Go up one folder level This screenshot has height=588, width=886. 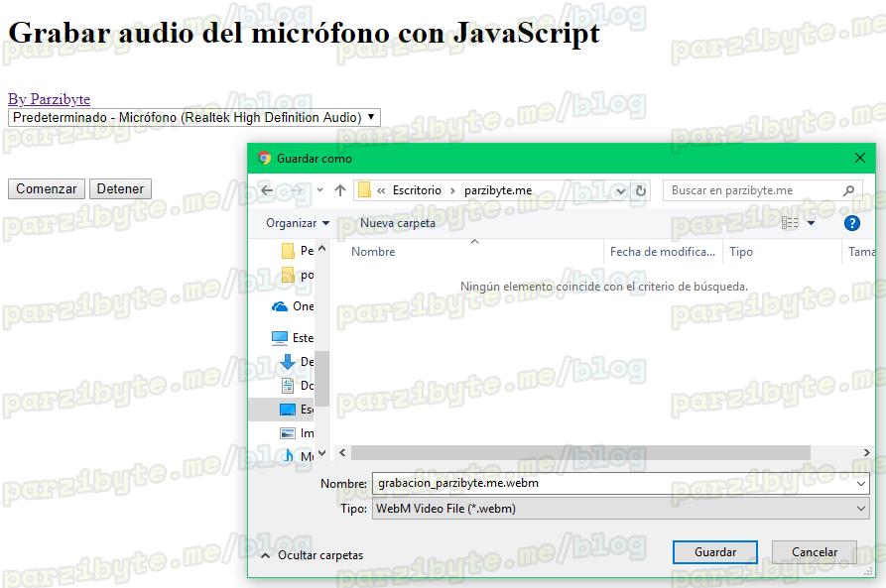340,190
